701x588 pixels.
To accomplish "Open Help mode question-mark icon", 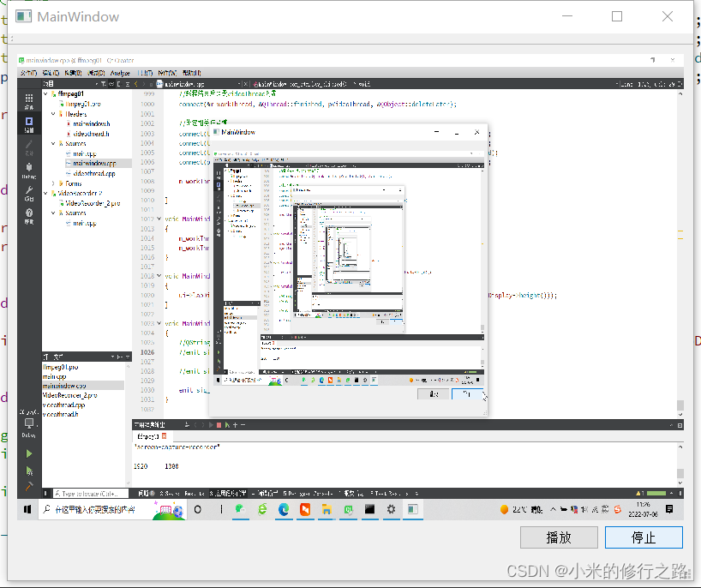I will [28, 216].
